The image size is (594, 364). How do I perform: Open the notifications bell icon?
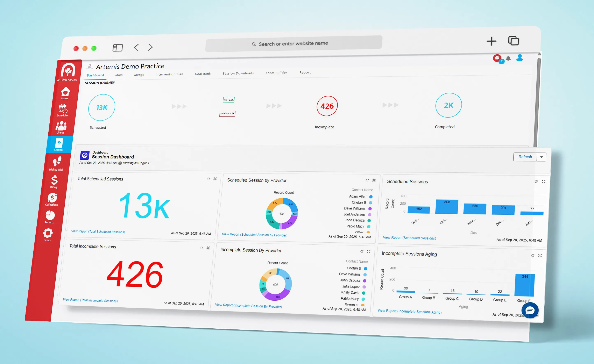click(508, 59)
